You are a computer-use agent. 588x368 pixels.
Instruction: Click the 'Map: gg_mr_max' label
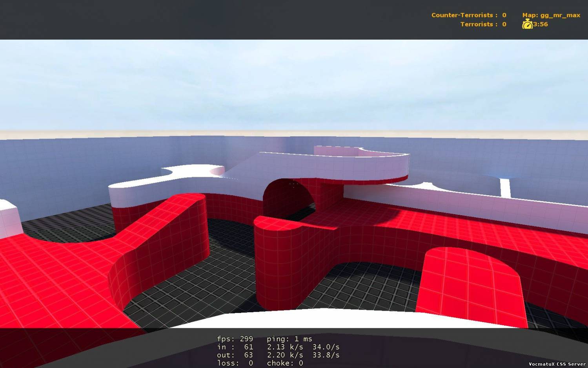[551, 15]
